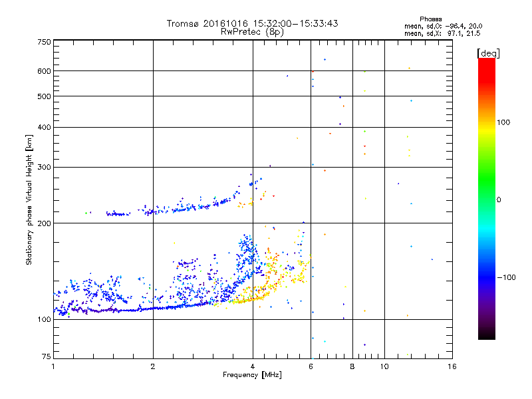The width and height of the screenshot is (532, 399).
Task: Click the y-axis tick label '500'
Action: [x=45, y=96]
